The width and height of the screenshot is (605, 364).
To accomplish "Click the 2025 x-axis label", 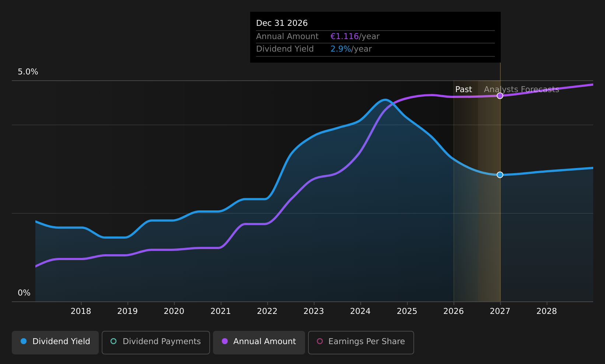I will 407,311.
